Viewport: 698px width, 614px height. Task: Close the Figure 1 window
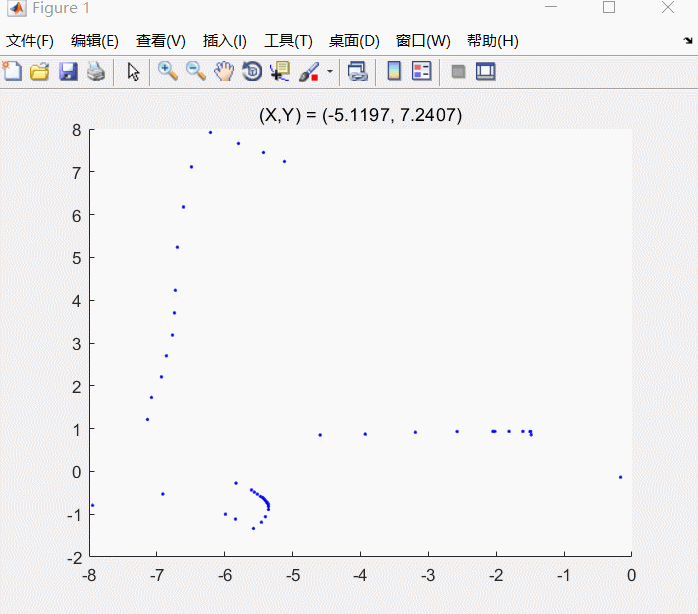[x=668, y=7]
